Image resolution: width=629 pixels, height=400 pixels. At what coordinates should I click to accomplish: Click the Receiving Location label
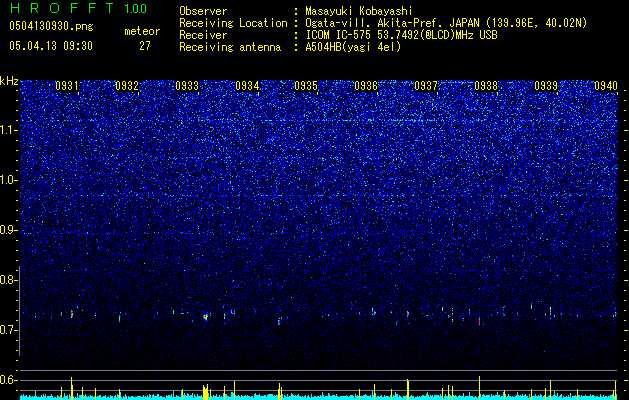coord(233,23)
